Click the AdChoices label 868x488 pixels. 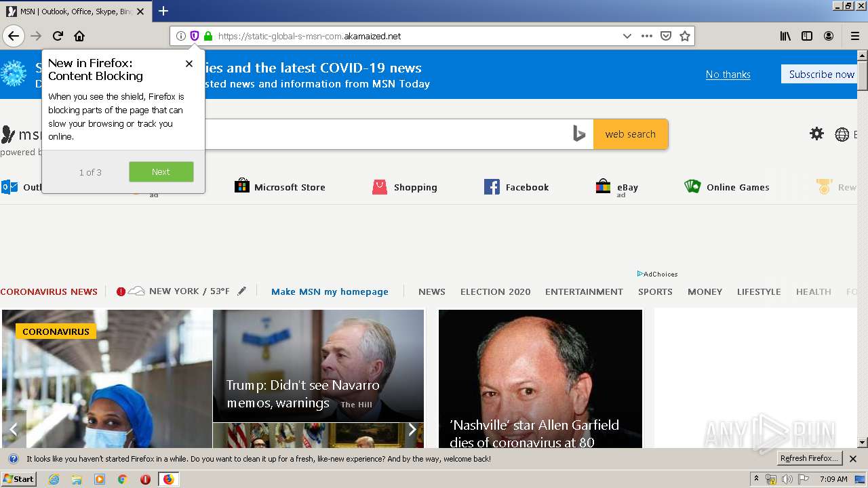click(657, 274)
